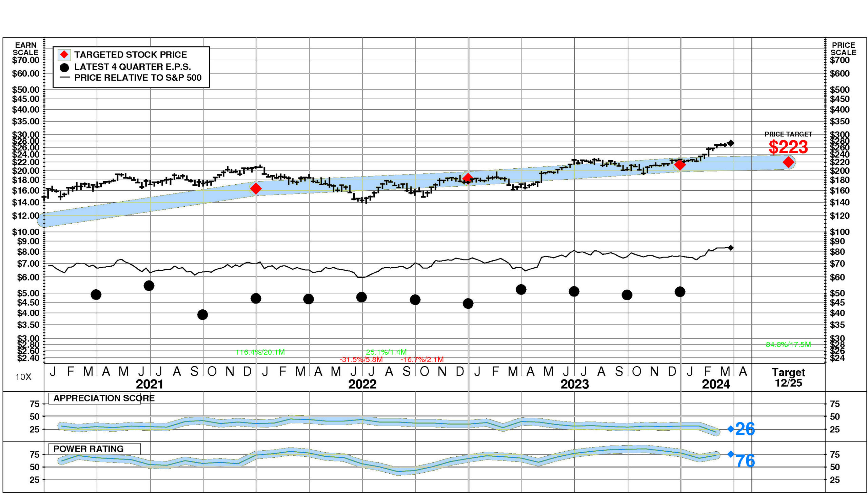This screenshot has width=868, height=495.
Task: Click the 2023 year label on axis
Action: coord(574,384)
